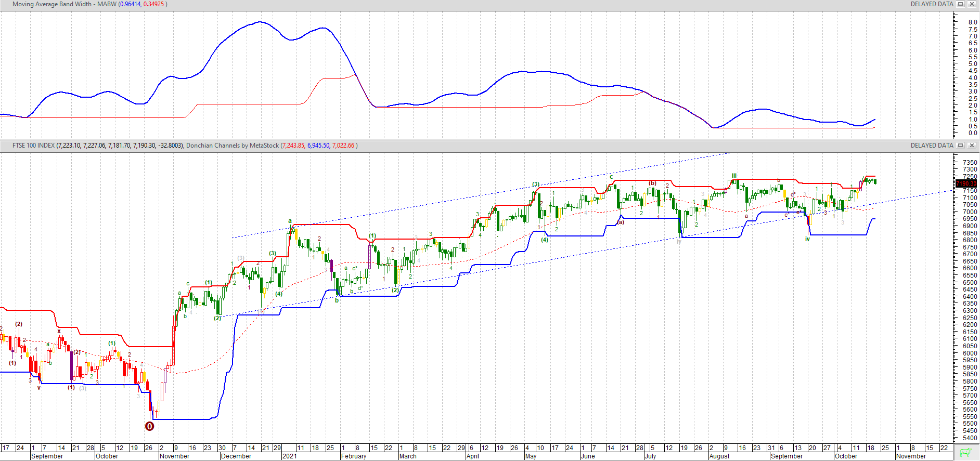Click the circled 0 wave marker
The width and height of the screenshot is (980, 461).
tap(149, 426)
